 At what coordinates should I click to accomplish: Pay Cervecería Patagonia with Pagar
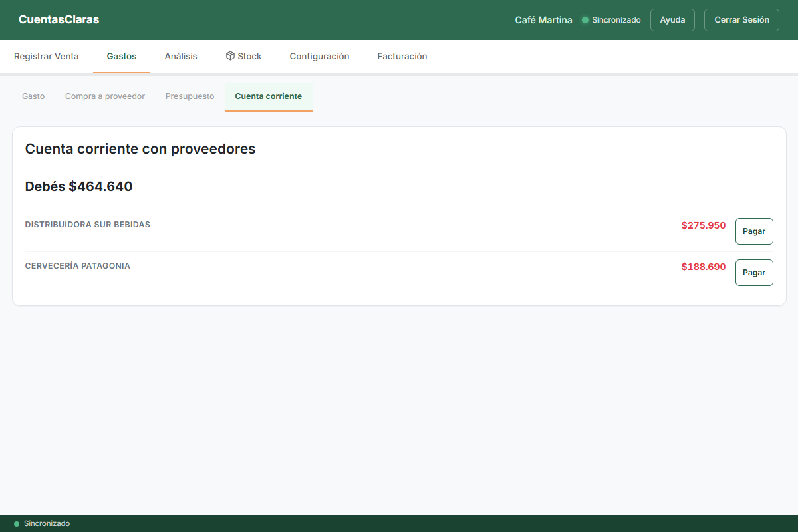pyautogui.click(x=754, y=273)
